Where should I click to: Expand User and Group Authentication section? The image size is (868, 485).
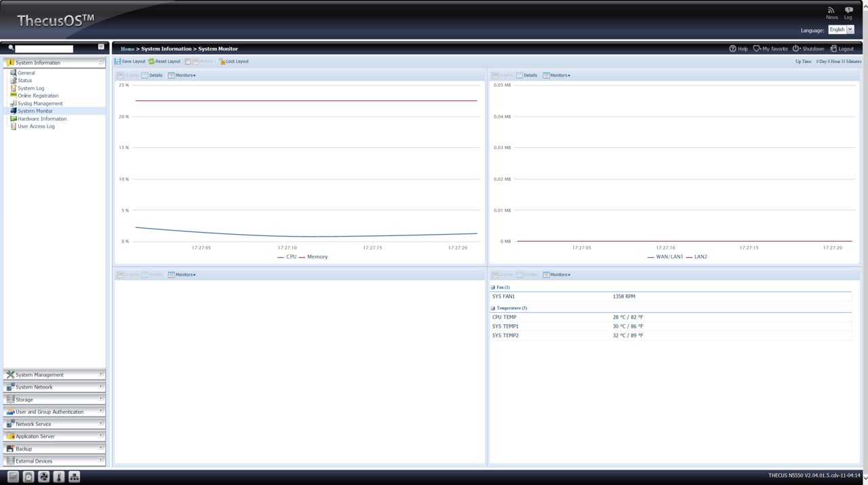pos(54,412)
